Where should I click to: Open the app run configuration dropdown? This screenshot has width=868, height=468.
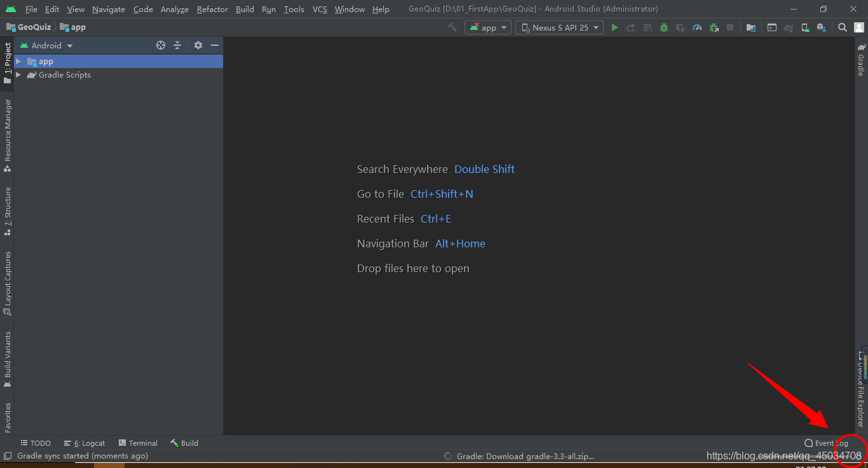coord(487,27)
